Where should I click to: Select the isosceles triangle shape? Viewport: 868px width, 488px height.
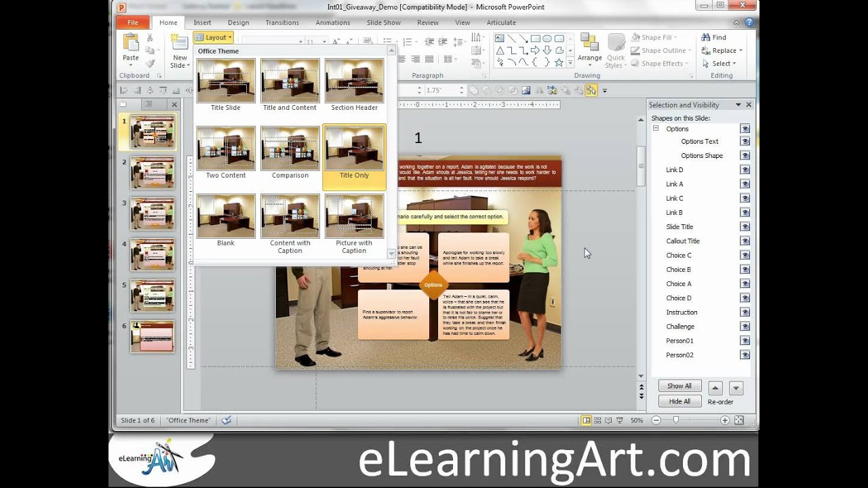tap(500, 51)
